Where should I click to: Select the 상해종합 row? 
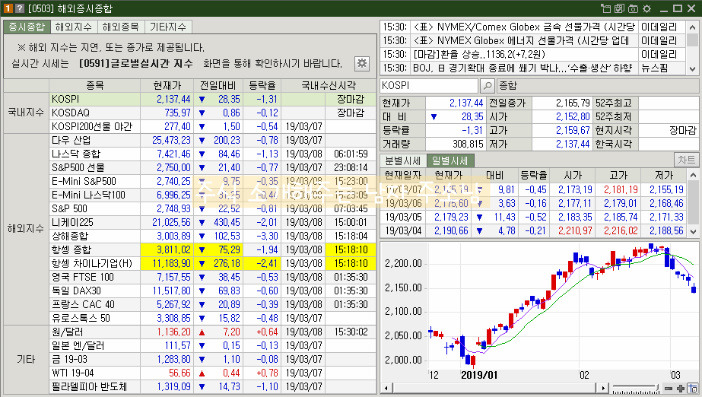click(x=213, y=236)
